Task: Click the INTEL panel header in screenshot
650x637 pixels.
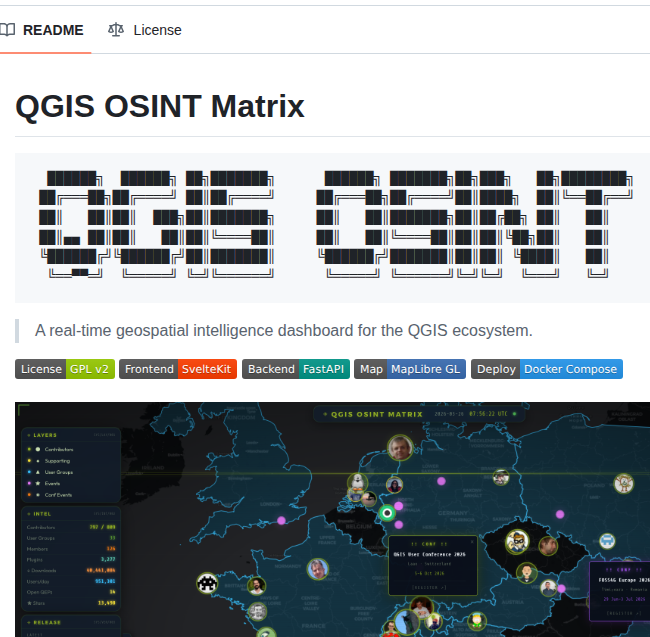Action: click(71, 514)
